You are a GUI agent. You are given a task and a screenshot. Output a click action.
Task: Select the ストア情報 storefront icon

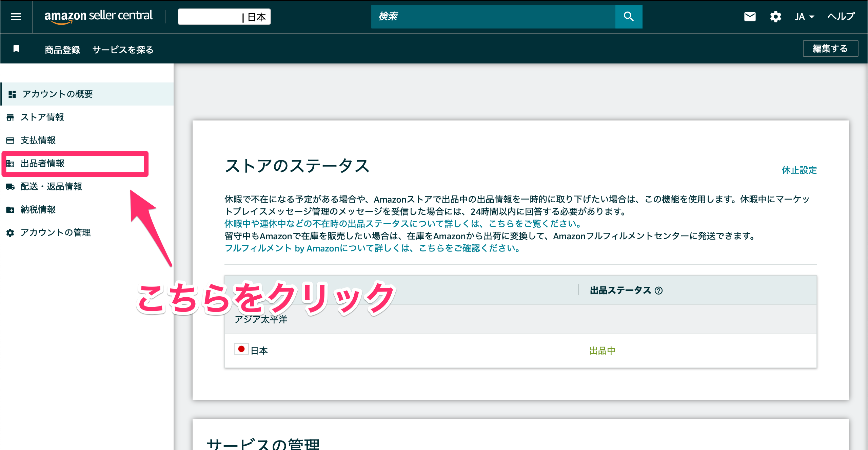pyautogui.click(x=11, y=117)
